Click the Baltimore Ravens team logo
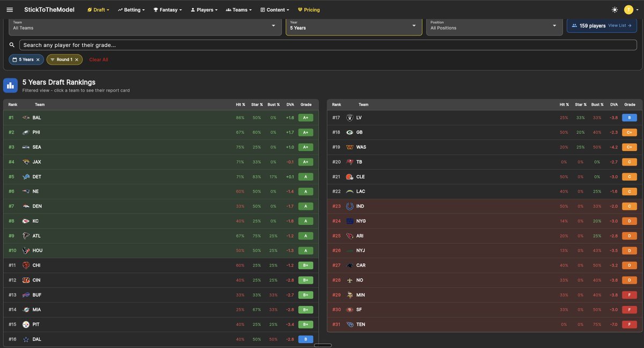Image resolution: width=644 pixels, height=348 pixels. 26,118
